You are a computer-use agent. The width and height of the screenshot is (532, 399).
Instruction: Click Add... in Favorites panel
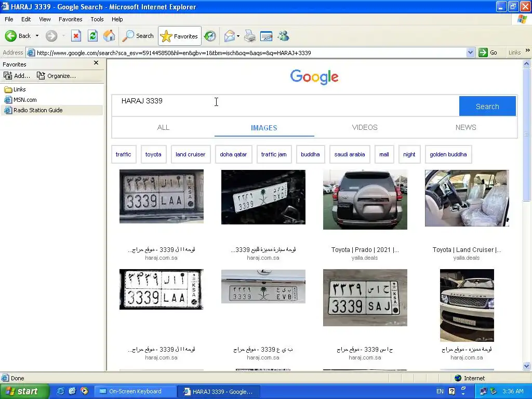click(17, 76)
